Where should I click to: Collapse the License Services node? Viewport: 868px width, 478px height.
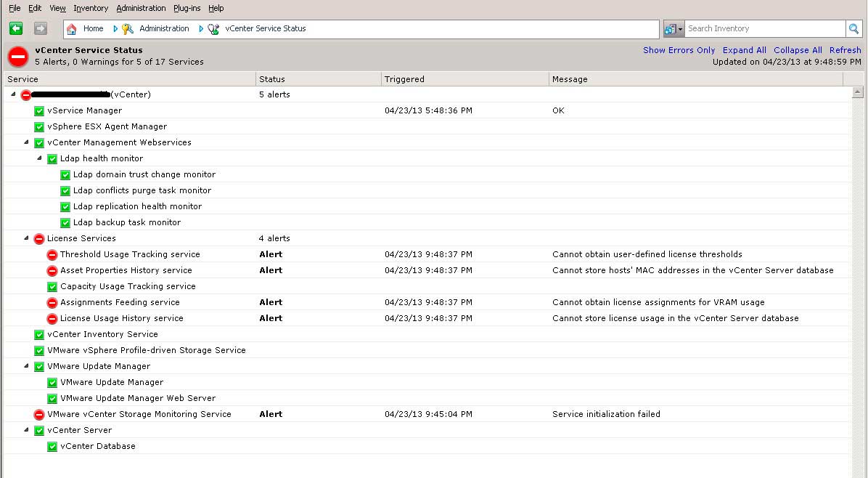tap(27, 238)
